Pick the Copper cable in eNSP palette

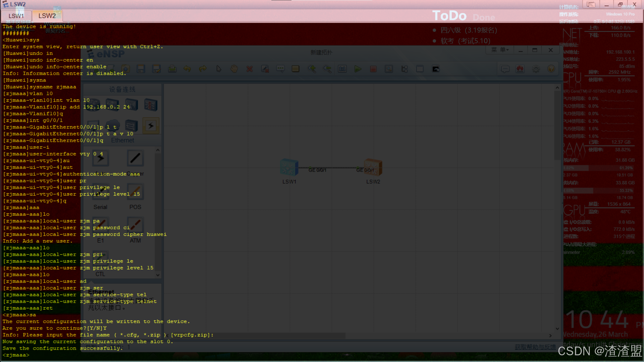click(135, 158)
